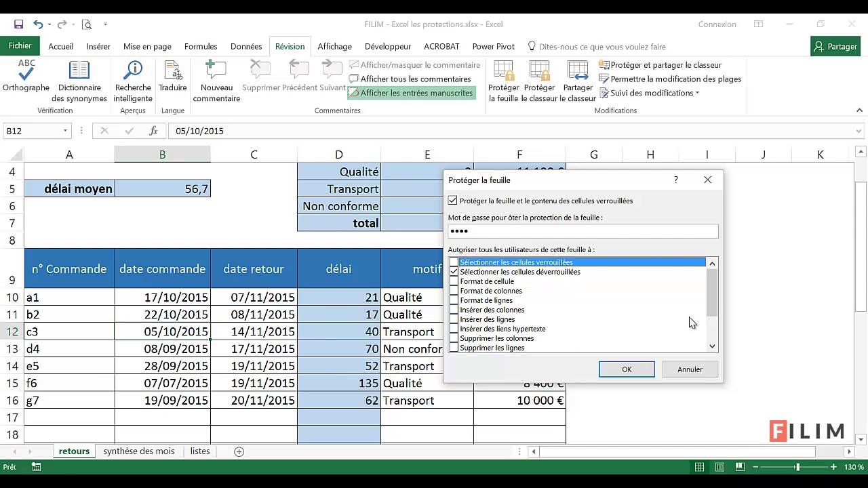Viewport: 868px width, 488px height.
Task: Open the Fichier tab
Action: (20, 46)
